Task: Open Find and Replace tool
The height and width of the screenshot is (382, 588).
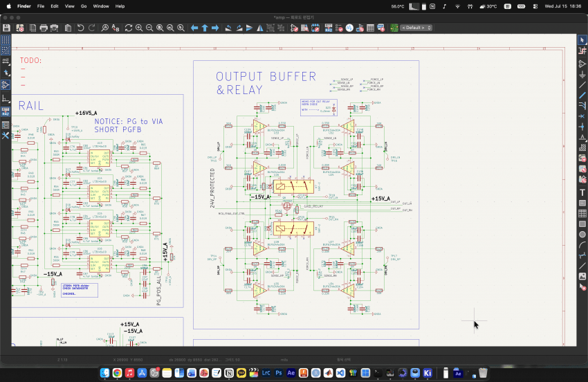Action: tap(116, 28)
